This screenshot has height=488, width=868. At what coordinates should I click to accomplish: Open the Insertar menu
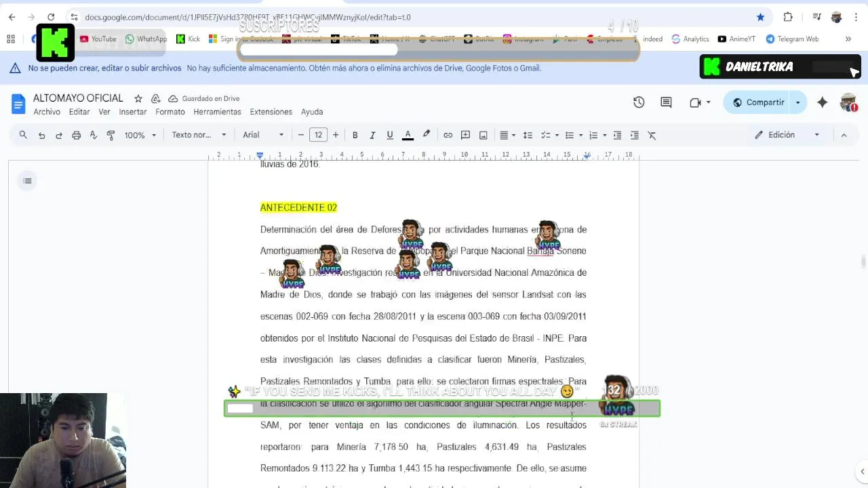[x=133, y=112]
